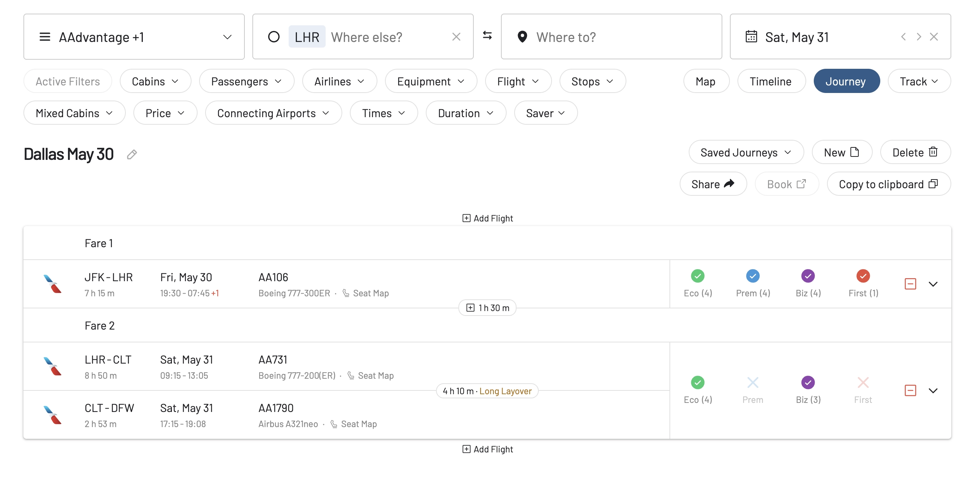Expand JFK-LHR flight details chevron

933,283
